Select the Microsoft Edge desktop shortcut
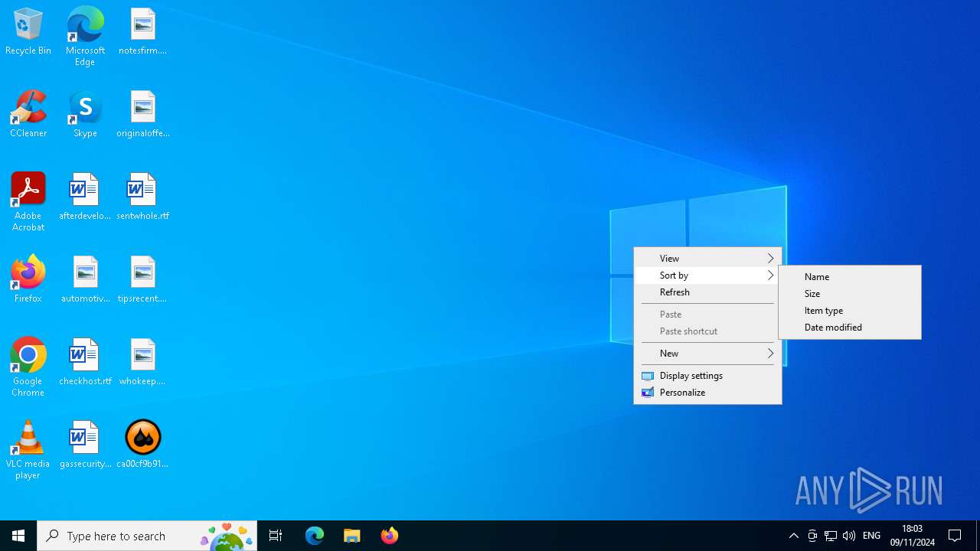Screen dimensions: 980x551 point(85,37)
